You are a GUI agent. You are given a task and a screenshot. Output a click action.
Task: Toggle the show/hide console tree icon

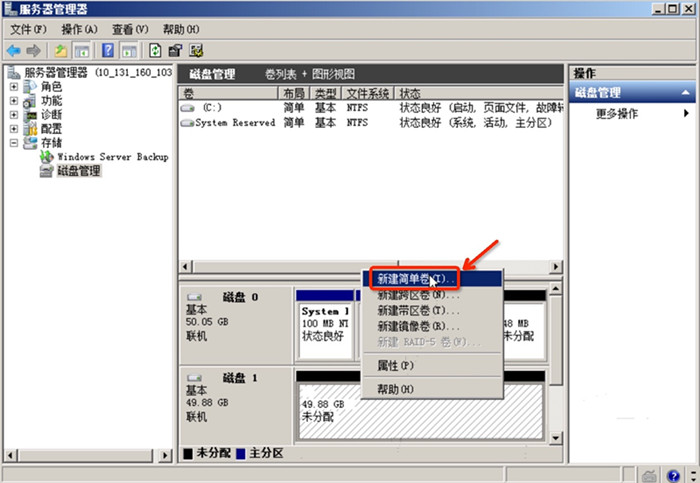(82, 51)
